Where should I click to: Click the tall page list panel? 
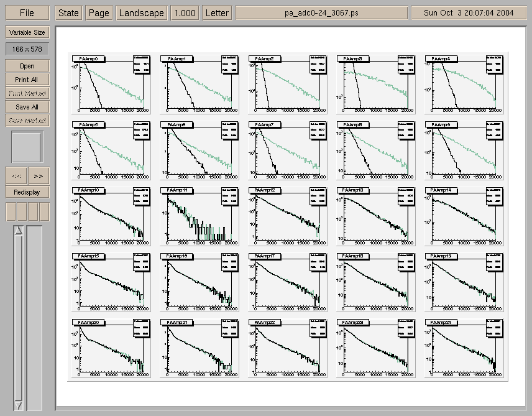tap(35, 318)
